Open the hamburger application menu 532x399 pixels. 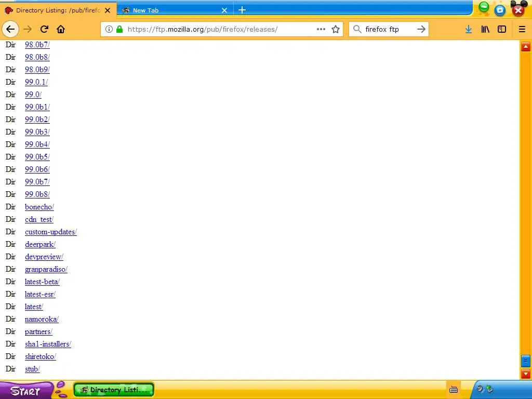pyautogui.click(x=522, y=29)
